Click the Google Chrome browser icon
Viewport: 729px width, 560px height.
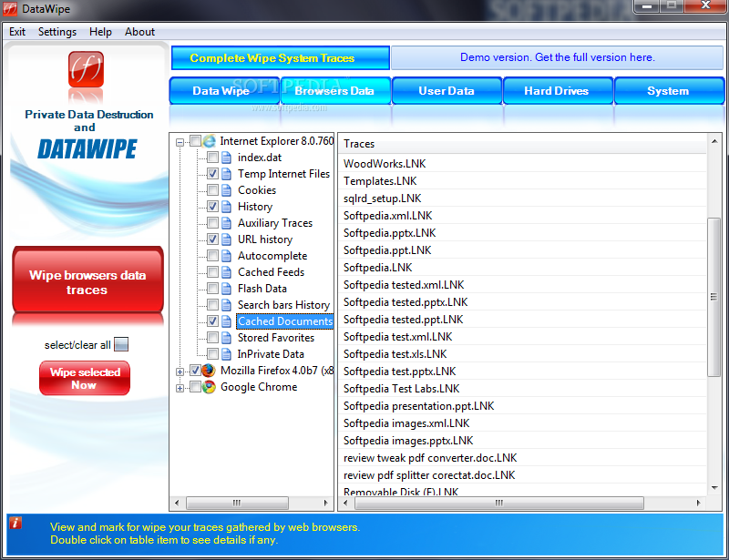pos(209,387)
